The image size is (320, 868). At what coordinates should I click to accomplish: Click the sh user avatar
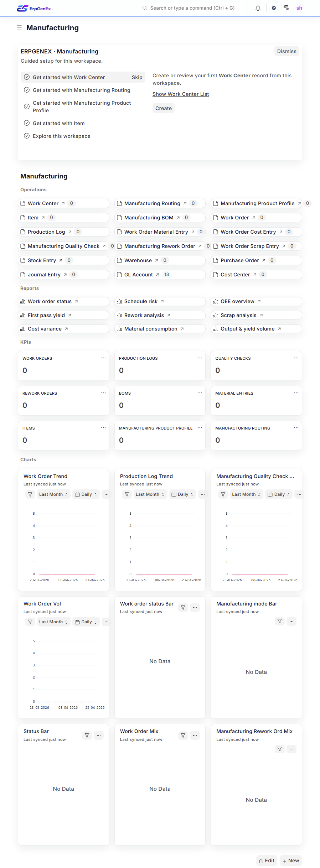[x=299, y=8]
